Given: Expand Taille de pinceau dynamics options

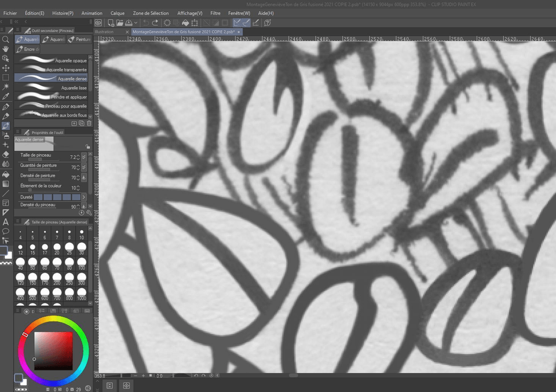Looking at the screenshot, I should [x=84, y=157].
